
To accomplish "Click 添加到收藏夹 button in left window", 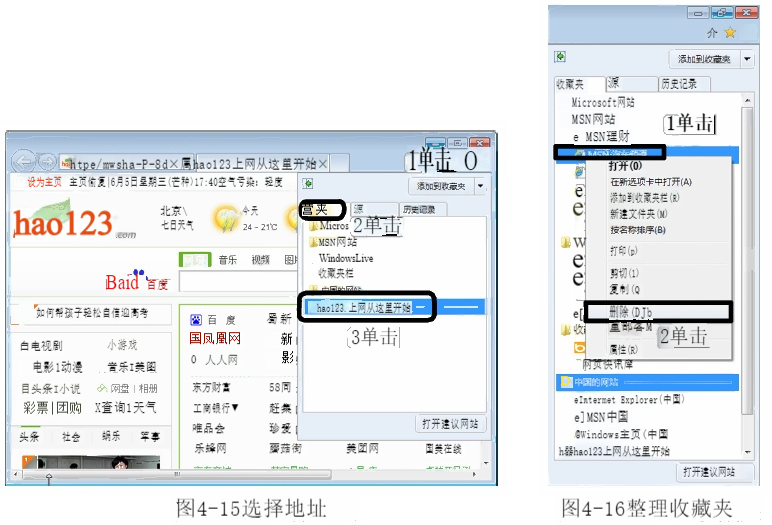I will [x=441, y=186].
